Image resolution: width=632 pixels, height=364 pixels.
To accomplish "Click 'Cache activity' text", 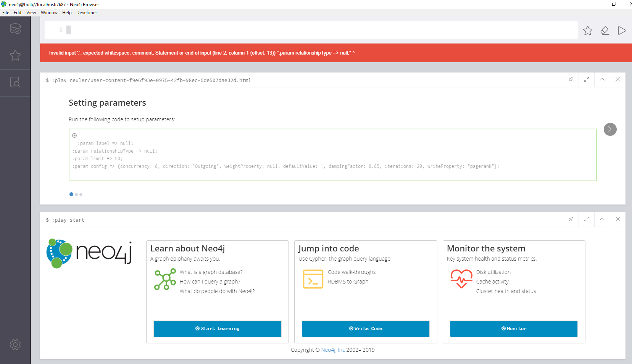I will point(492,282).
